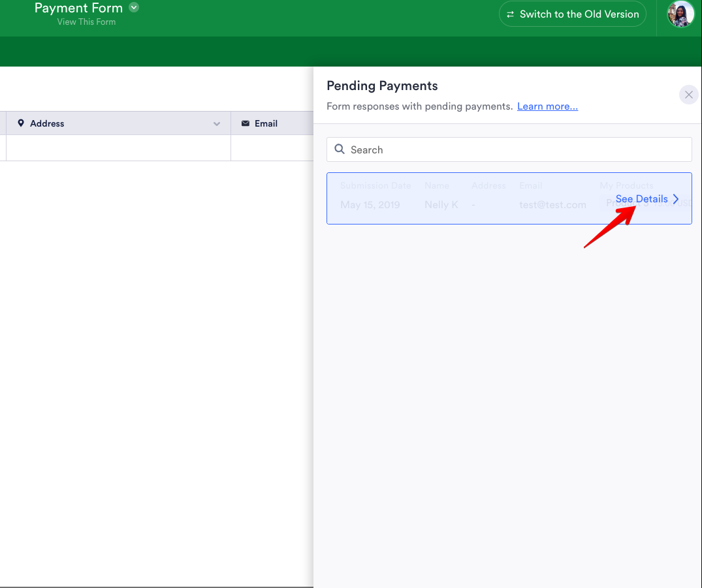Select the May 15, 2019 submission date
The width and height of the screenshot is (702, 588).
click(370, 205)
